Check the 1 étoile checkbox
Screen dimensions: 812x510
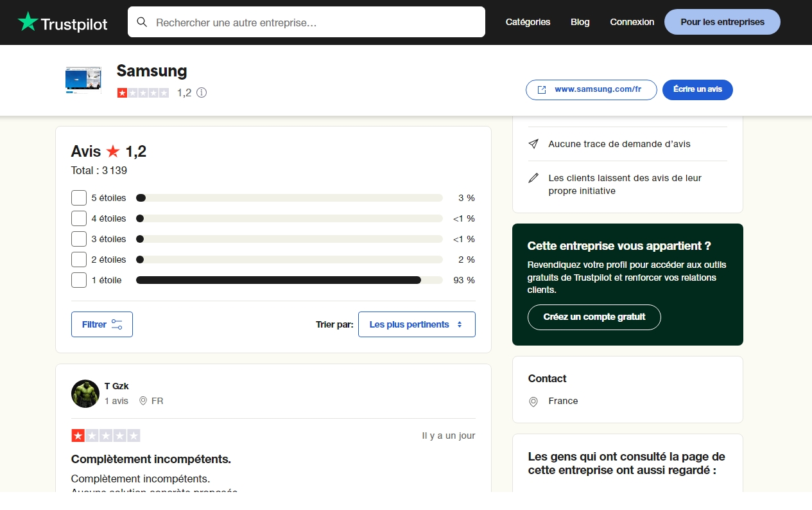click(79, 280)
